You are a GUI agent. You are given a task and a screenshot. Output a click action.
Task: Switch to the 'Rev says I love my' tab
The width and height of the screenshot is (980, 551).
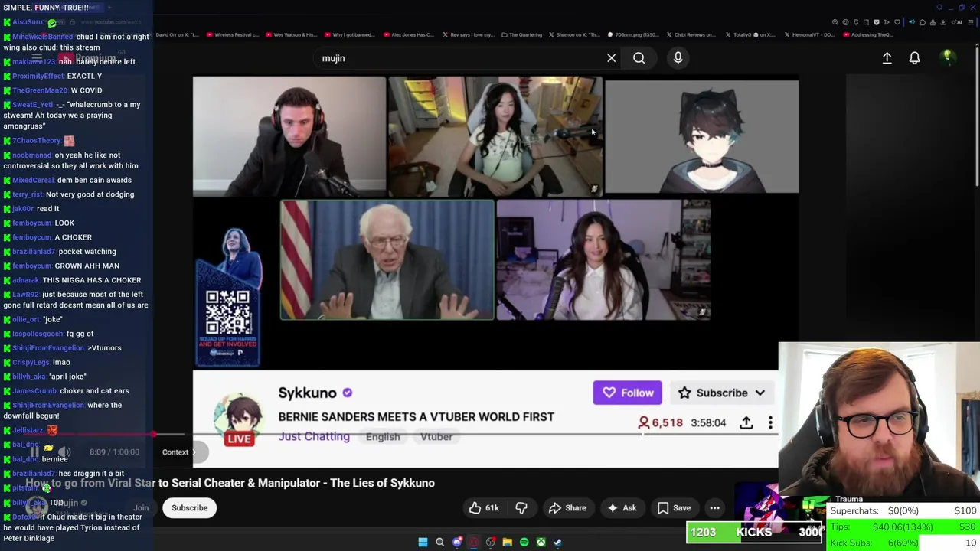pos(467,34)
